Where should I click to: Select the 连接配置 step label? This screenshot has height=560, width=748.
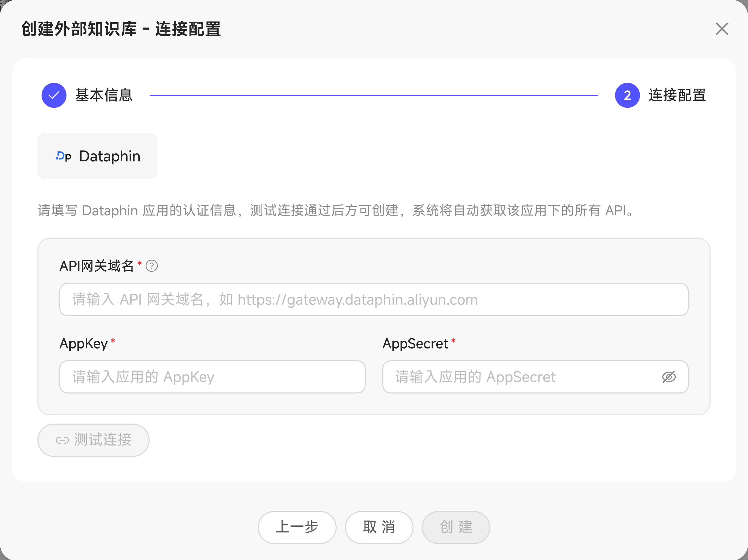[677, 95]
